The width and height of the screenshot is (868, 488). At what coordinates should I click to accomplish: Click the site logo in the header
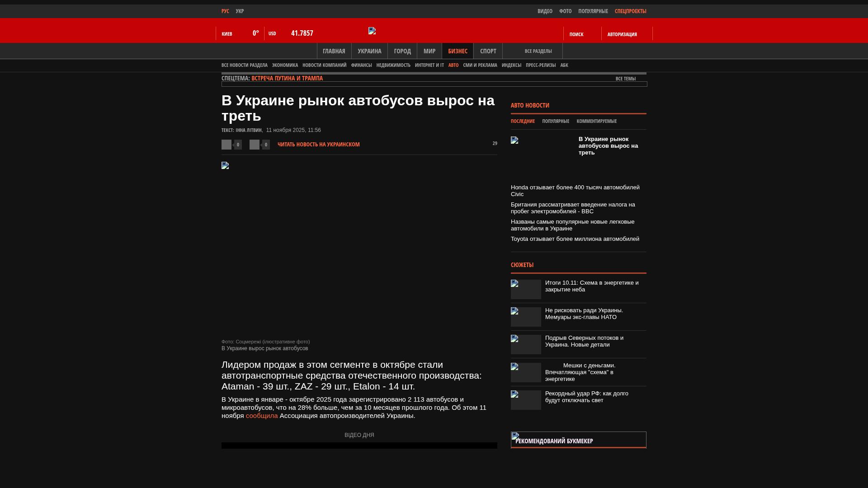pyautogui.click(x=372, y=31)
